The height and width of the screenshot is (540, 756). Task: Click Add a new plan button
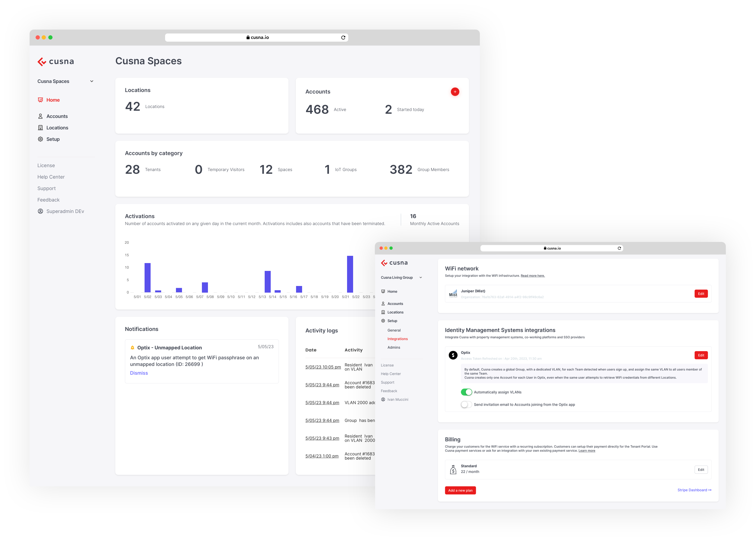[x=460, y=490]
